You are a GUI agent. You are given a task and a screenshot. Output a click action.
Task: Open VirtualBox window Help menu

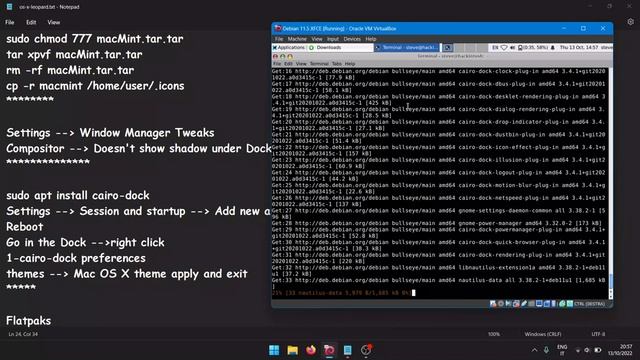[371, 39]
